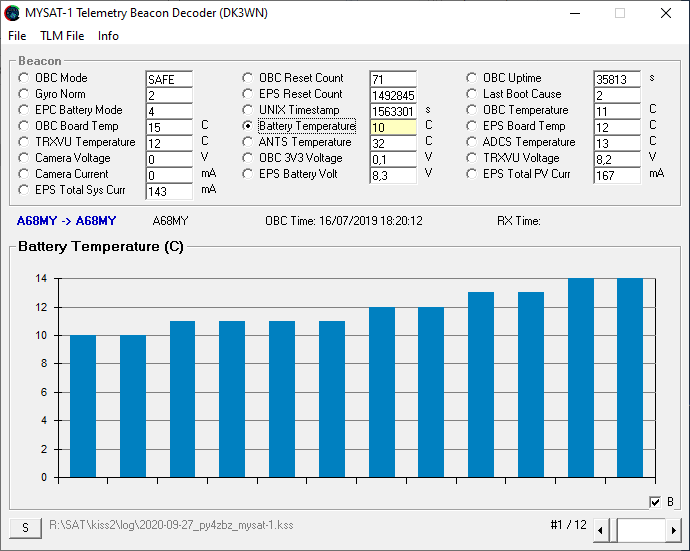The image size is (690, 551).
Task: Click the Battery Temperature value field
Action: click(393, 127)
